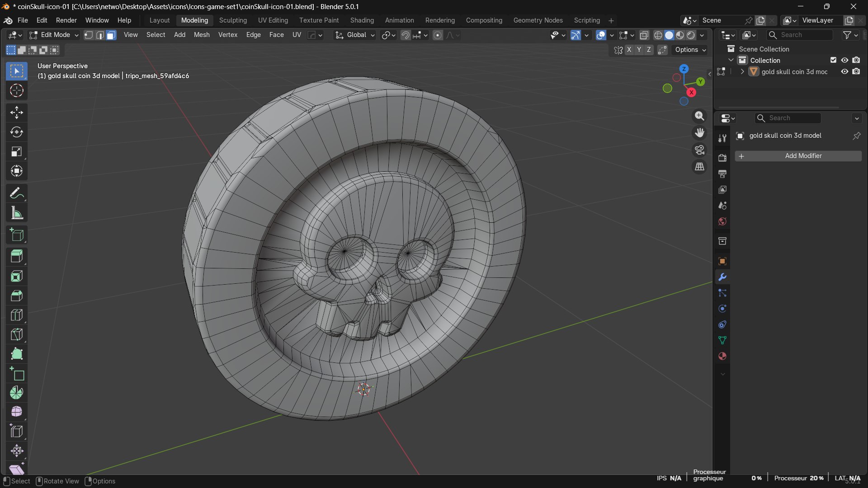Open the Edit Mode dropdown
Viewport: 868px width, 488px height.
[x=54, y=35]
